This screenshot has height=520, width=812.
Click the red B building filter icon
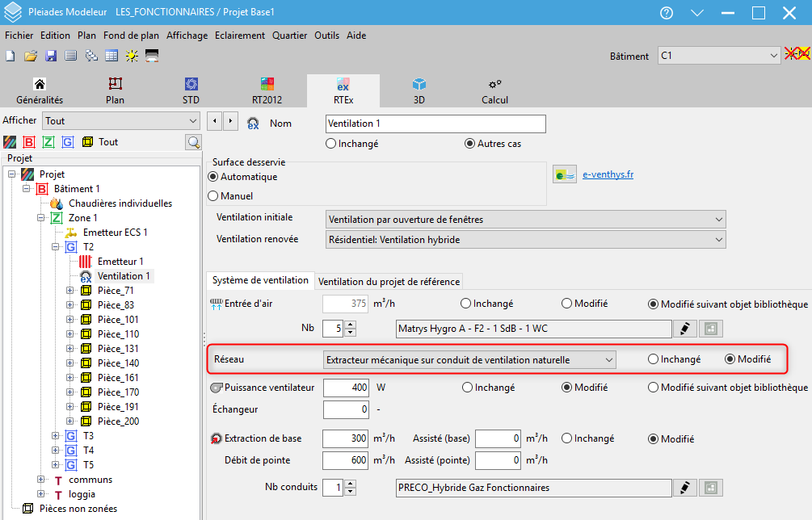(29, 142)
